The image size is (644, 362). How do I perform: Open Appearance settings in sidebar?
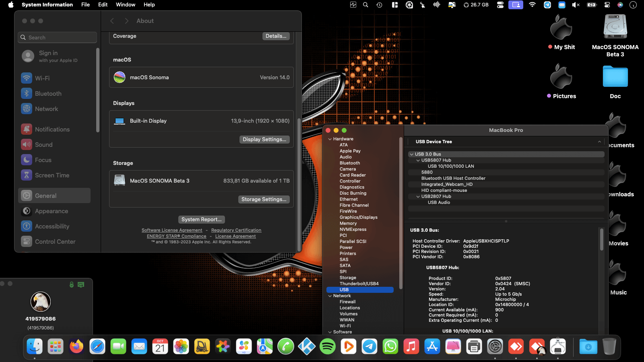pyautogui.click(x=54, y=211)
